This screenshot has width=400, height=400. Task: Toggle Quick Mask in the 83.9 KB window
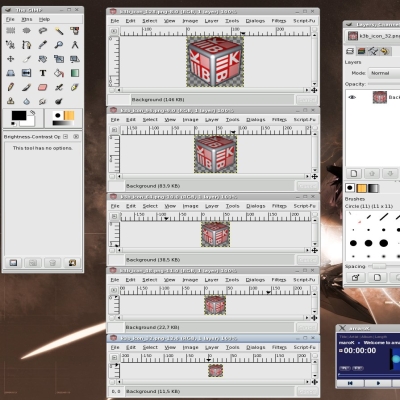[112, 176]
